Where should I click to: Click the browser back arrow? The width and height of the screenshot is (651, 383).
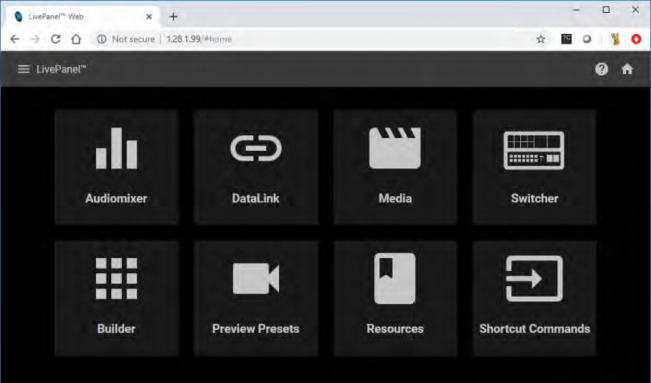15,39
